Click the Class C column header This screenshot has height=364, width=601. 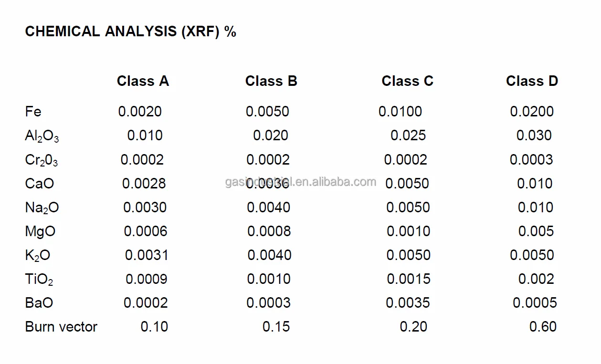tap(407, 81)
